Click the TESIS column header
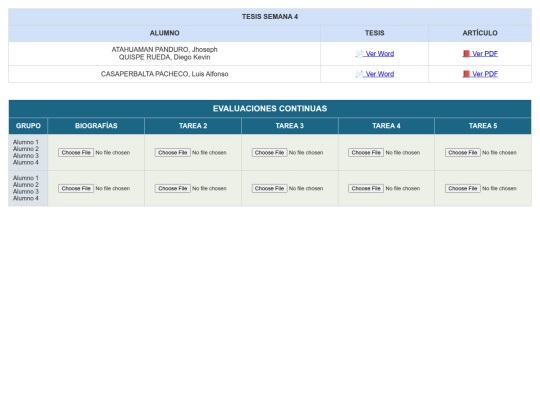 tap(374, 33)
